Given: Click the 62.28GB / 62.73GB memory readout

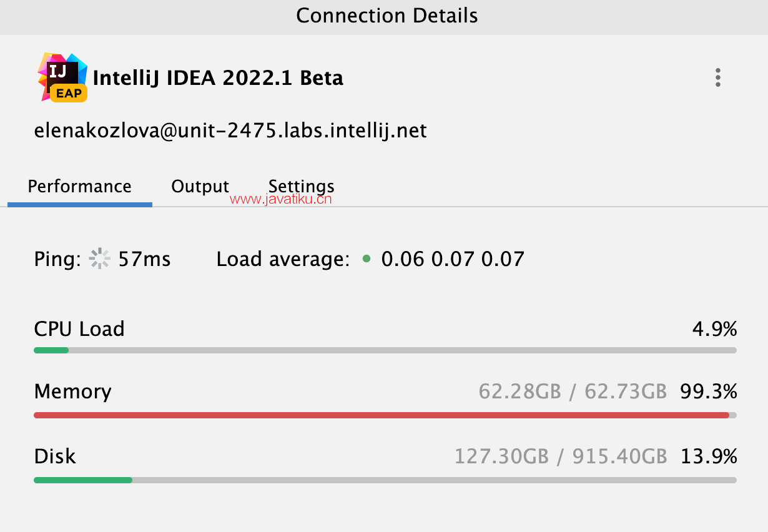Looking at the screenshot, I should coord(573,392).
